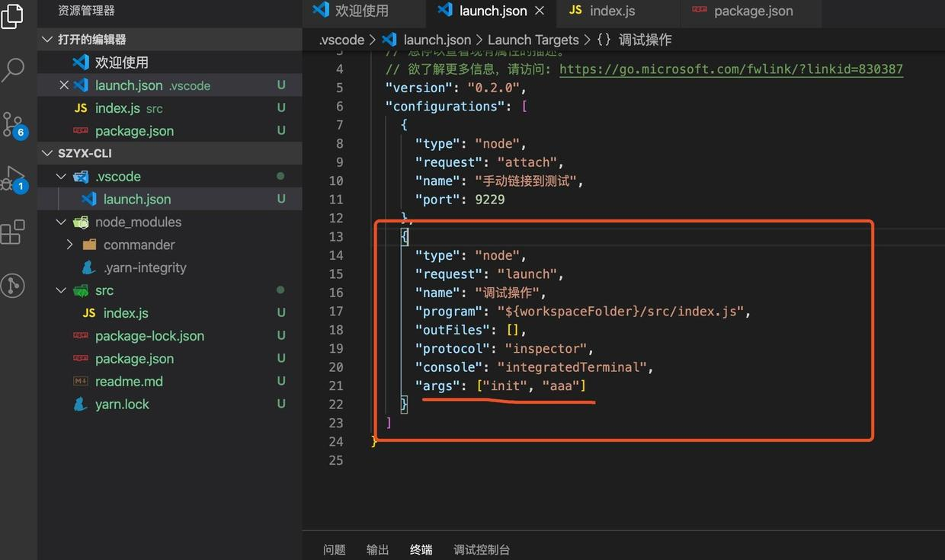
Task: Open the go.microsoft.com fwlink URL
Action: tap(731, 69)
